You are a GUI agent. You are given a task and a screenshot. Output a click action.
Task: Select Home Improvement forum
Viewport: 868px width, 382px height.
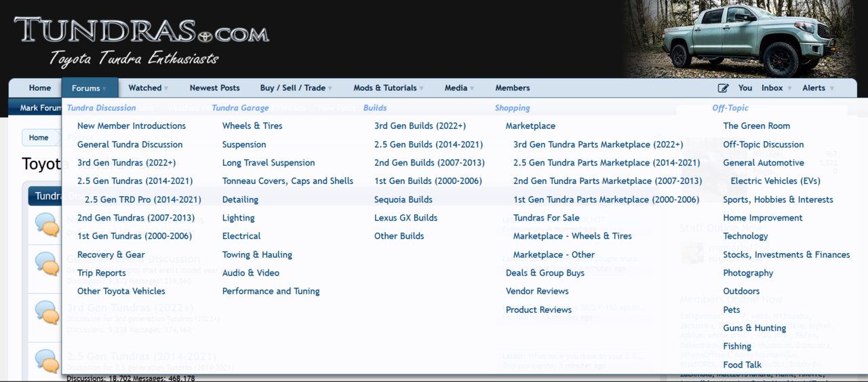(x=763, y=218)
